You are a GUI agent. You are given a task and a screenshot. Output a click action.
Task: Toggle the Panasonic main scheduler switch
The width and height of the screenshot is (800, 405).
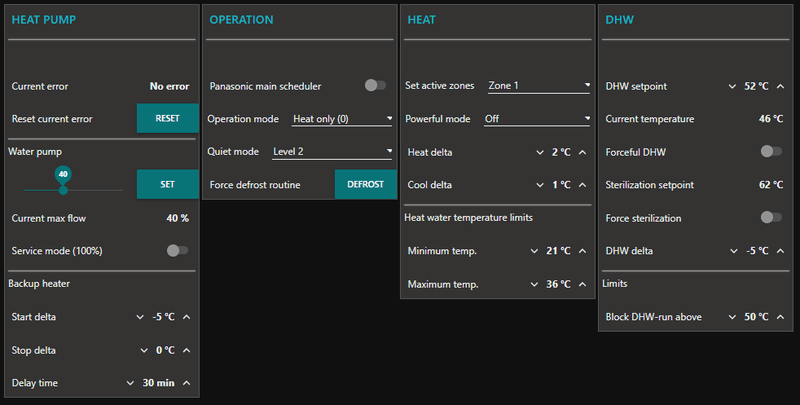[x=375, y=86]
